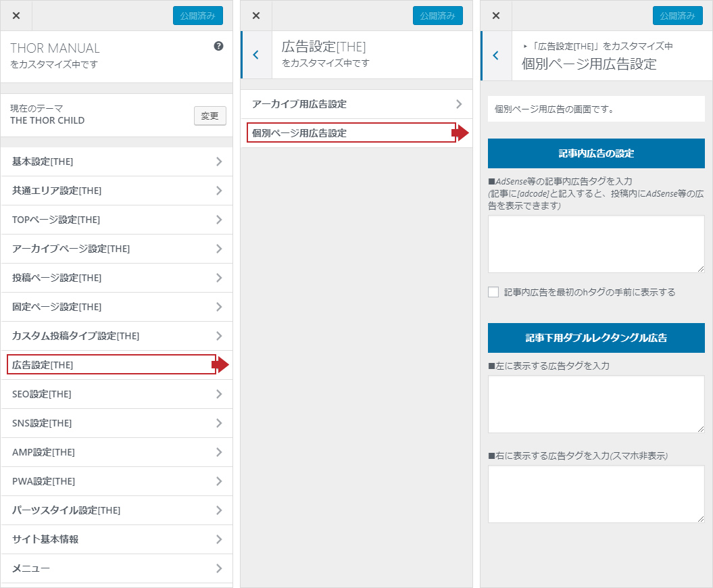Enable 記事内広告を最初のhタグの手前に表示する checkbox
The height and width of the screenshot is (588, 713).
493,292
